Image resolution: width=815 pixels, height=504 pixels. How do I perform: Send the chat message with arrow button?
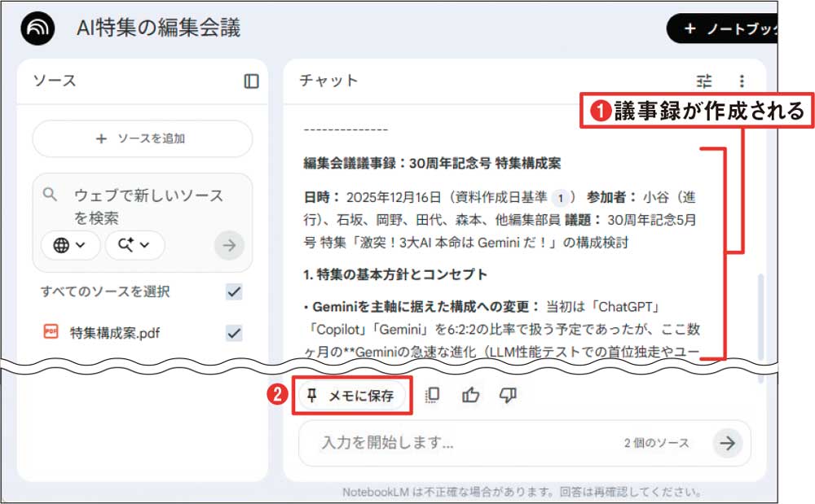[x=727, y=443]
